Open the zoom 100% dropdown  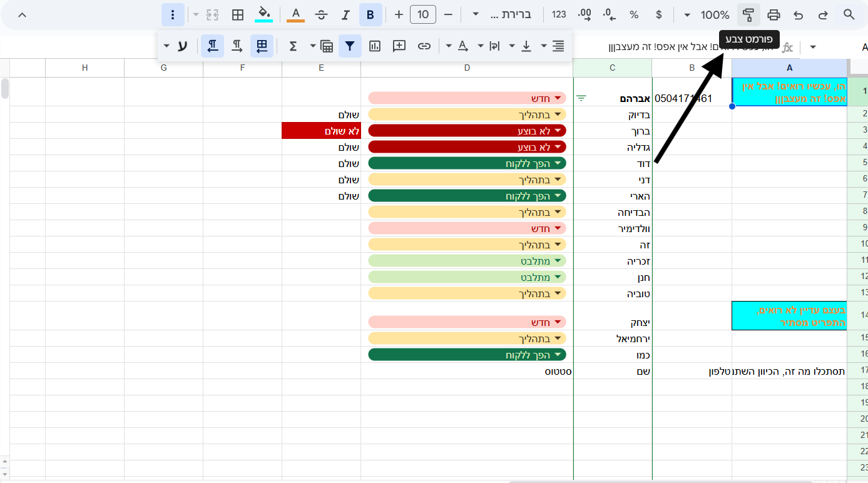pos(708,14)
